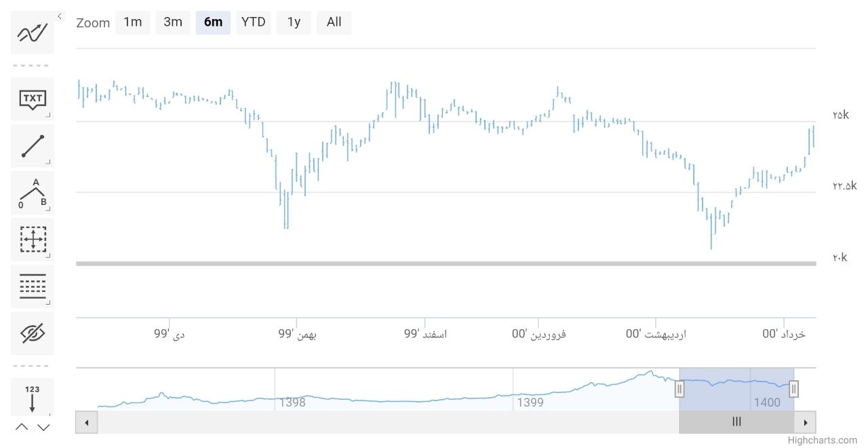Show All data range

[334, 22]
